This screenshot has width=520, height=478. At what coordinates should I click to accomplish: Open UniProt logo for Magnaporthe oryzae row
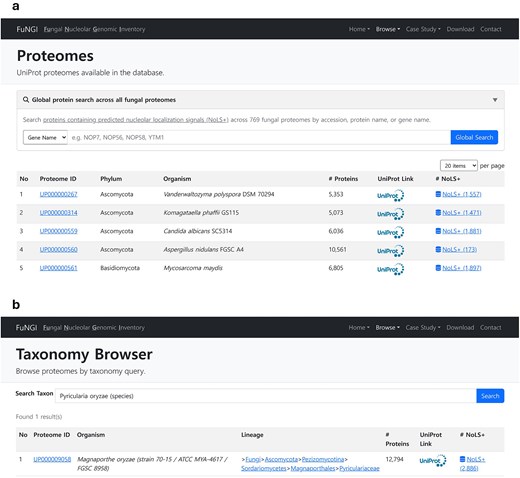pos(433,460)
